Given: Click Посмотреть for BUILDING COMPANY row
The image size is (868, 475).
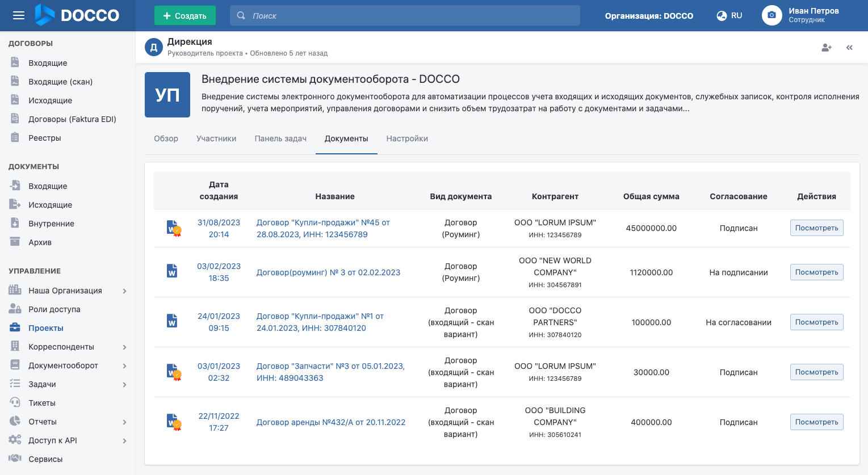Looking at the screenshot, I should point(816,422).
